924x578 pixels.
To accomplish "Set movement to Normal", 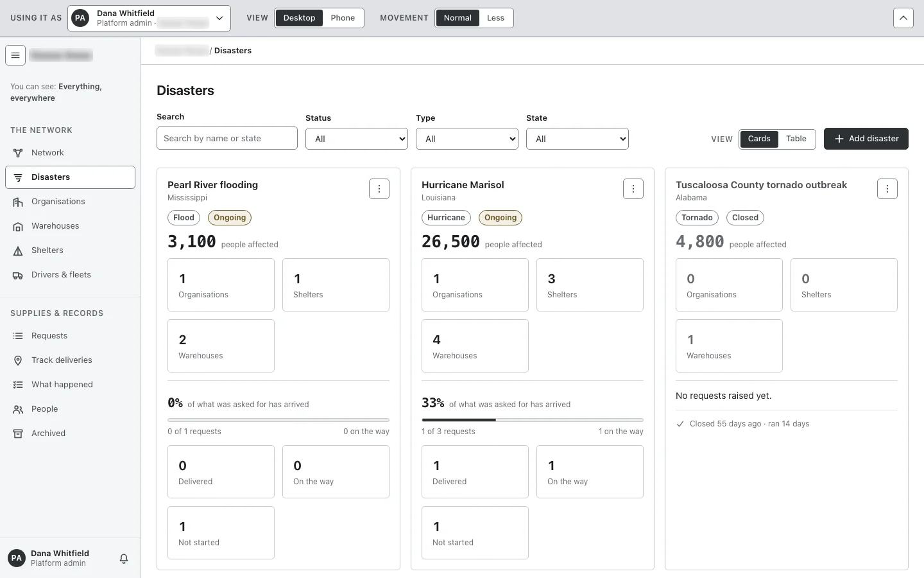I will tap(458, 18).
